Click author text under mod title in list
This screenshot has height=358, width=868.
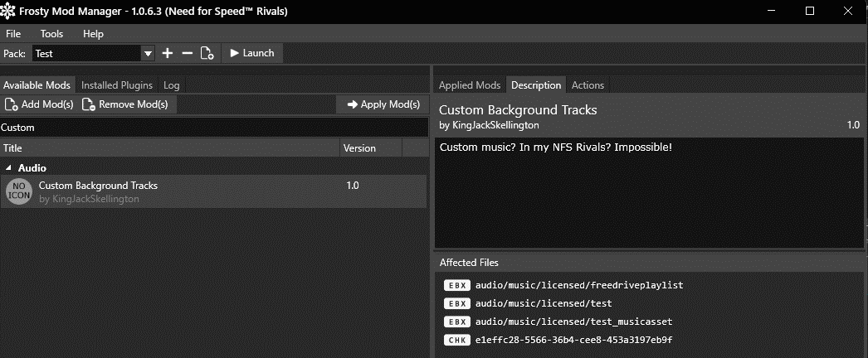89,199
